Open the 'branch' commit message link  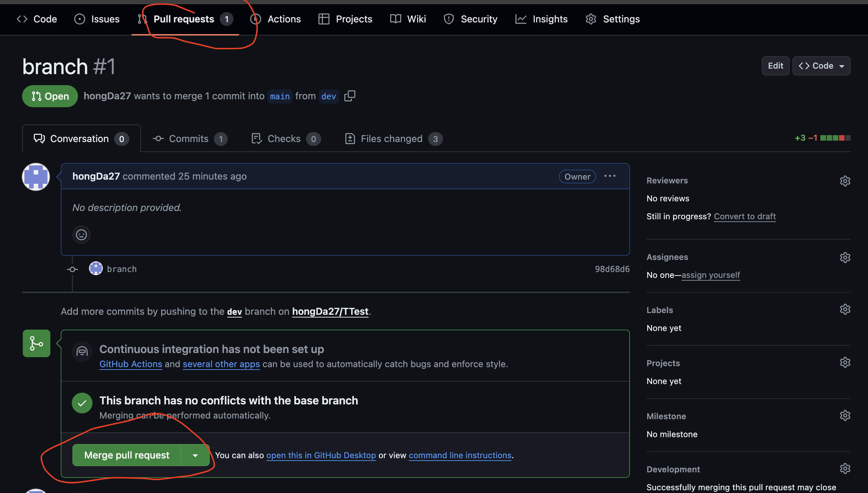[122, 269]
